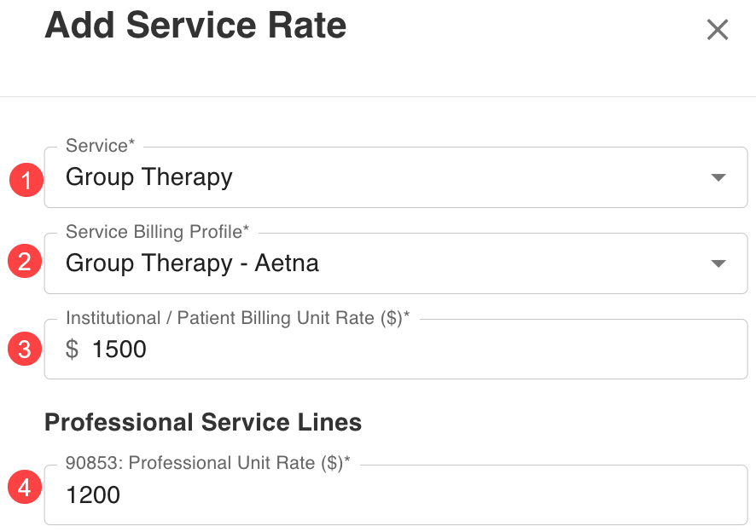Click the Add Service Rate title
756x532 pixels.
195,26
